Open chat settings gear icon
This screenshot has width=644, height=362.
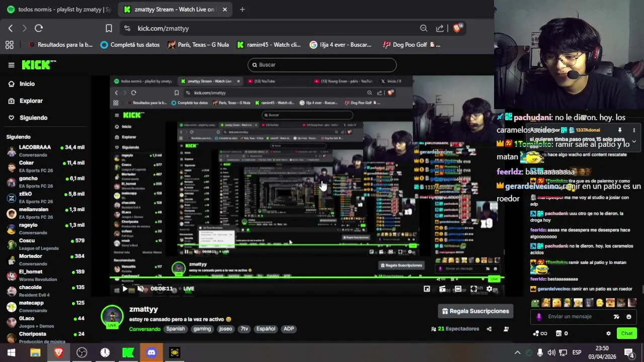tap(608, 333)
